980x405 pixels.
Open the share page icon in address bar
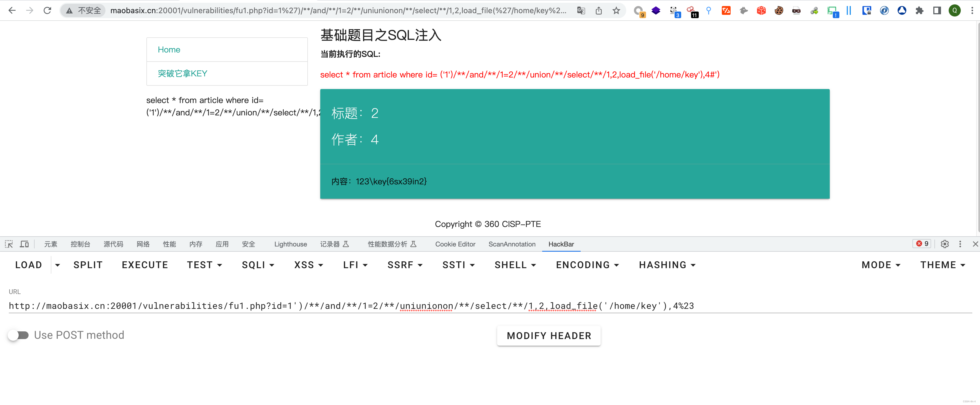598,11
